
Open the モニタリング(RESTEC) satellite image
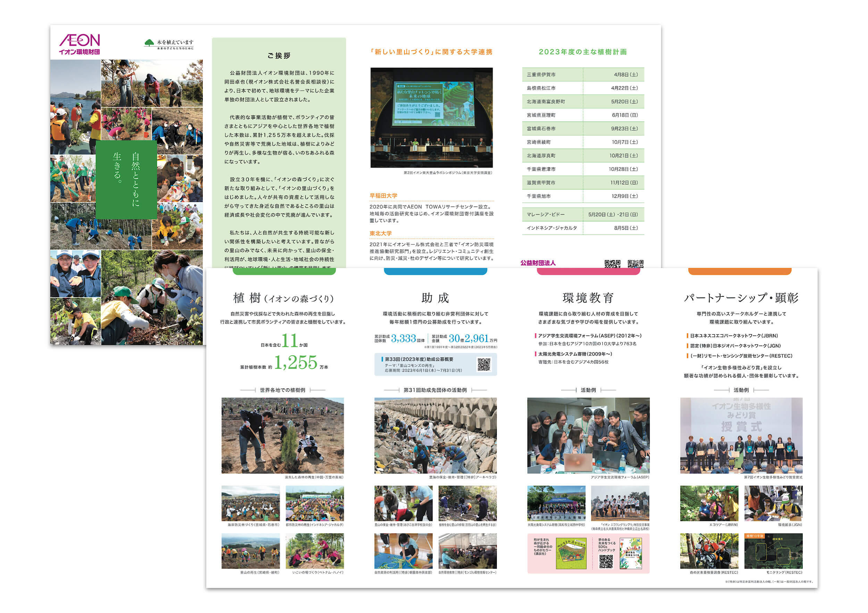click(774, 551)
